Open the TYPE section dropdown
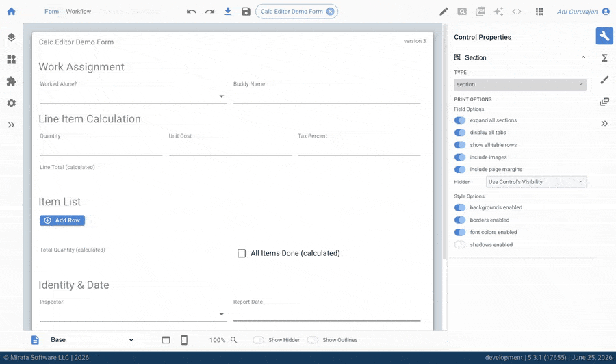The width and height of the screenshot is (616, 364). tap(520, 84)
